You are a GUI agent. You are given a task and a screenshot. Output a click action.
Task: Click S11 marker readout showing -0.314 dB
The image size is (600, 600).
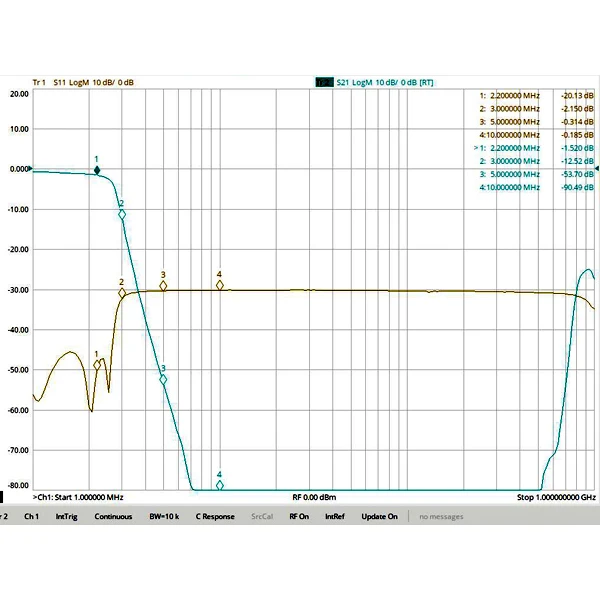pos(536,122)
